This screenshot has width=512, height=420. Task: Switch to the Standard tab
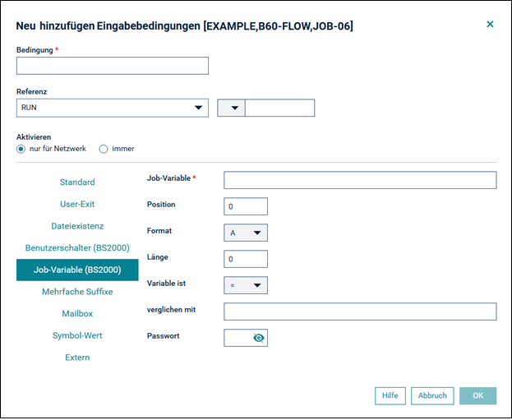77,182
